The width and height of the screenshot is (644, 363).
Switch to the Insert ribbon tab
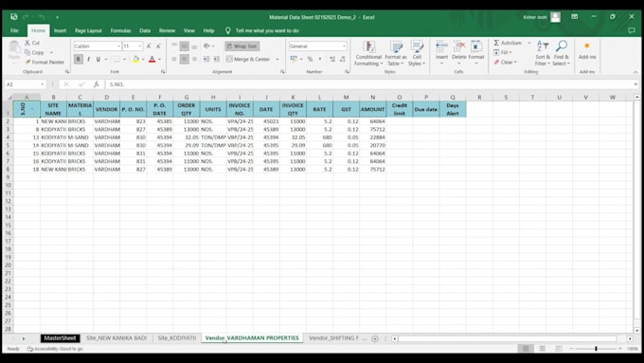pos(60,30)
